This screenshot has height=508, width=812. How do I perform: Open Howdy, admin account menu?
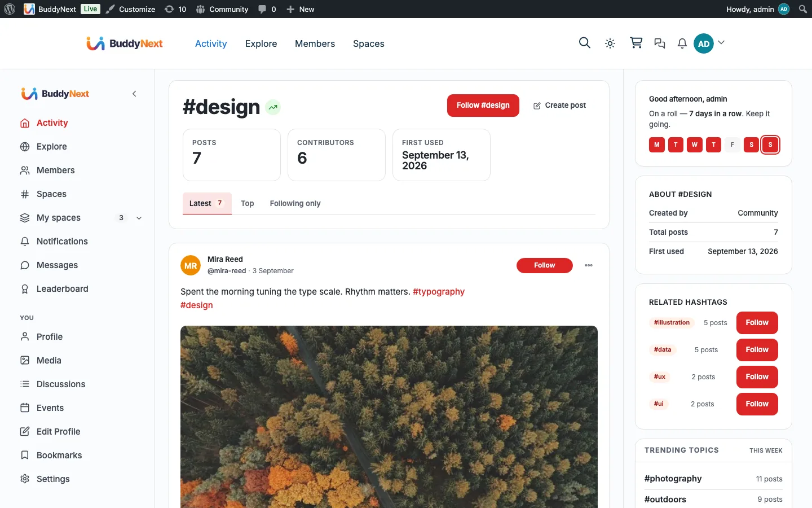click(x=758, y=9)
